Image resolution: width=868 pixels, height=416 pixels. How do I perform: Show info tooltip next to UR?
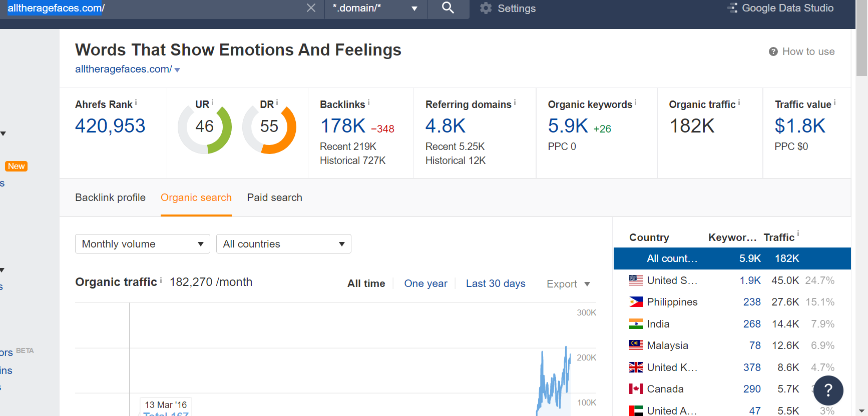point(212,102)
